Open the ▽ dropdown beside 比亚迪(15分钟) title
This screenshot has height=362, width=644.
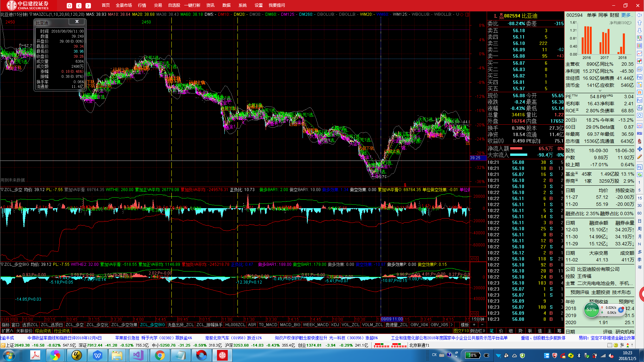31,14
